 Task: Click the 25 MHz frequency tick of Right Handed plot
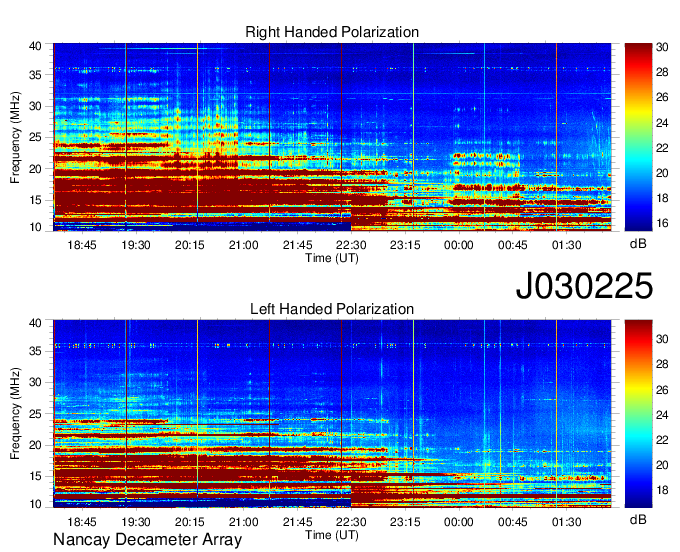pos(35,137)
